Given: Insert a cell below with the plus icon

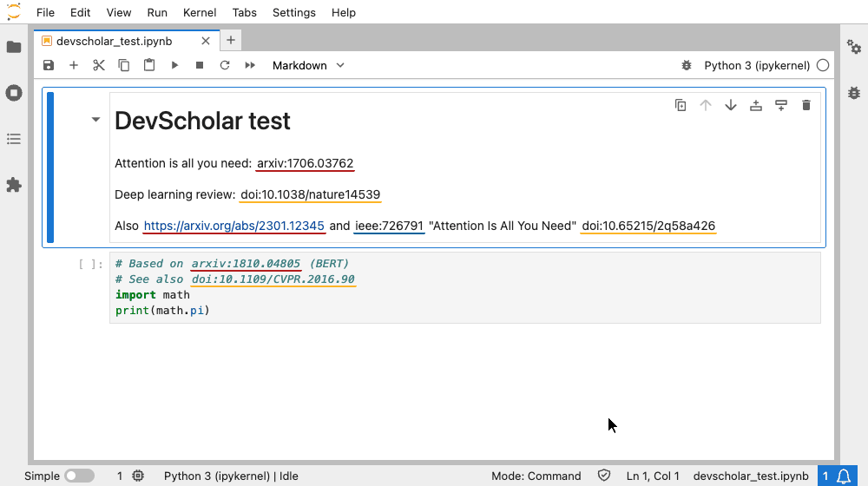Looking at the screenshot, I should pyautogui.click(x=74, y=65).
